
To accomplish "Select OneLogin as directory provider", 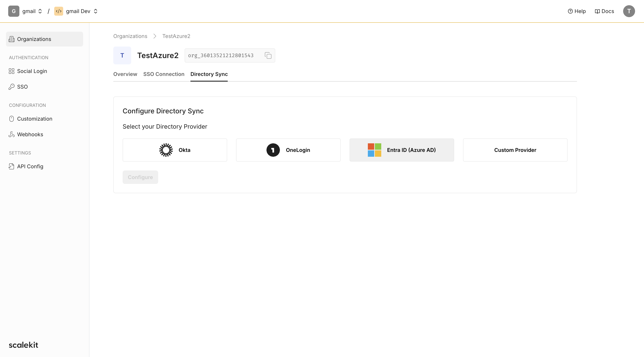I will point(288,150).
